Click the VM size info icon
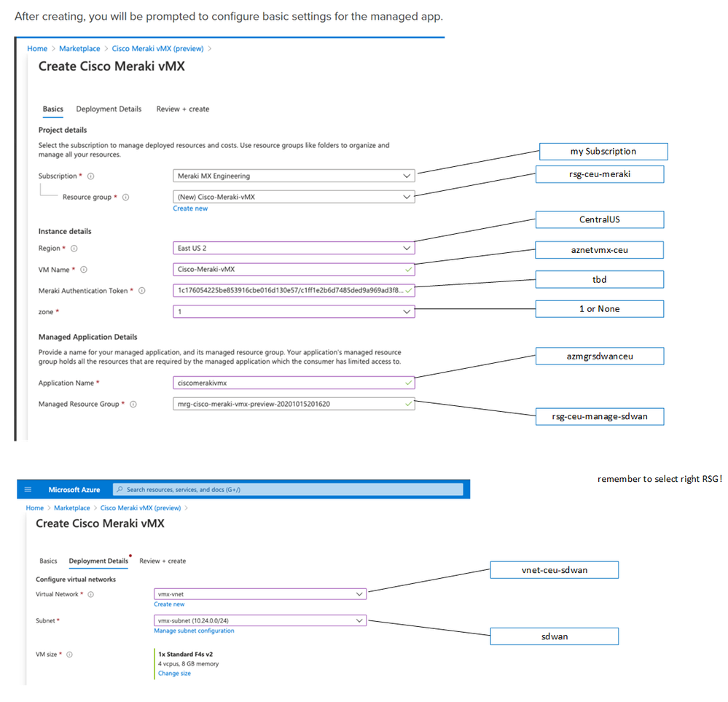Image resolution: width=728 pixels, height=702 pixels. pyautogui.click(x=69, y=655)
